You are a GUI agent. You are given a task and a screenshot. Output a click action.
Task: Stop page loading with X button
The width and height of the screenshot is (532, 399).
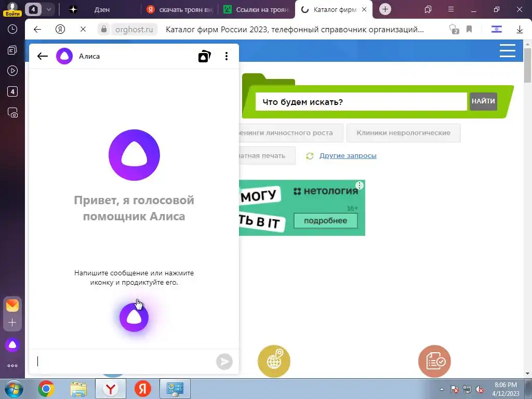click(83, 30)
